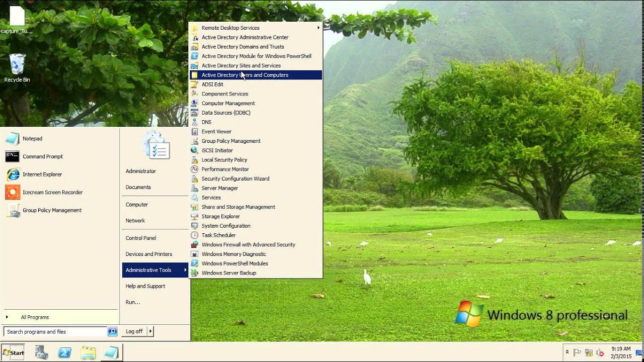Click the Log off button
Screen dimensions: 644x362
134,331
